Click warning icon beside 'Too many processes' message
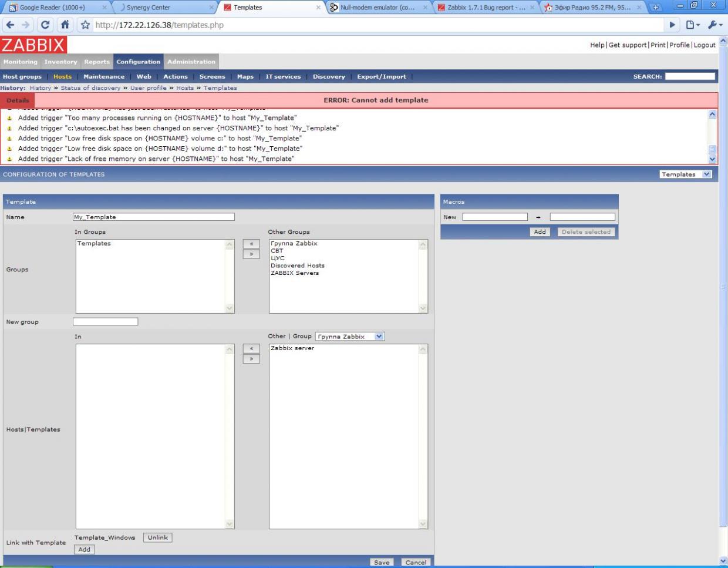This screenshot has height=568, width=728. click(x=9, y=118)
